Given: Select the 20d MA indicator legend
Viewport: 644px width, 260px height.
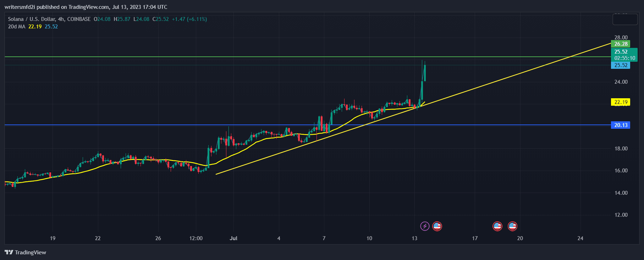Looking at the screenshot, I should point(17,27).
